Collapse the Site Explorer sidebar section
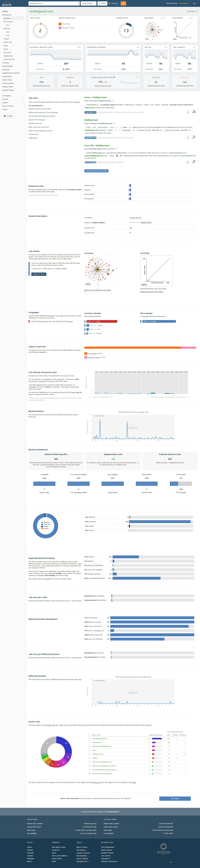Viewport: 200px width, 868px height. tap(23, 15)
